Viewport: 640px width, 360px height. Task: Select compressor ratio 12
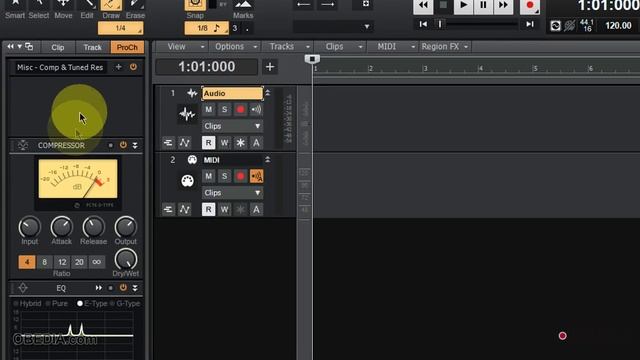62,262
